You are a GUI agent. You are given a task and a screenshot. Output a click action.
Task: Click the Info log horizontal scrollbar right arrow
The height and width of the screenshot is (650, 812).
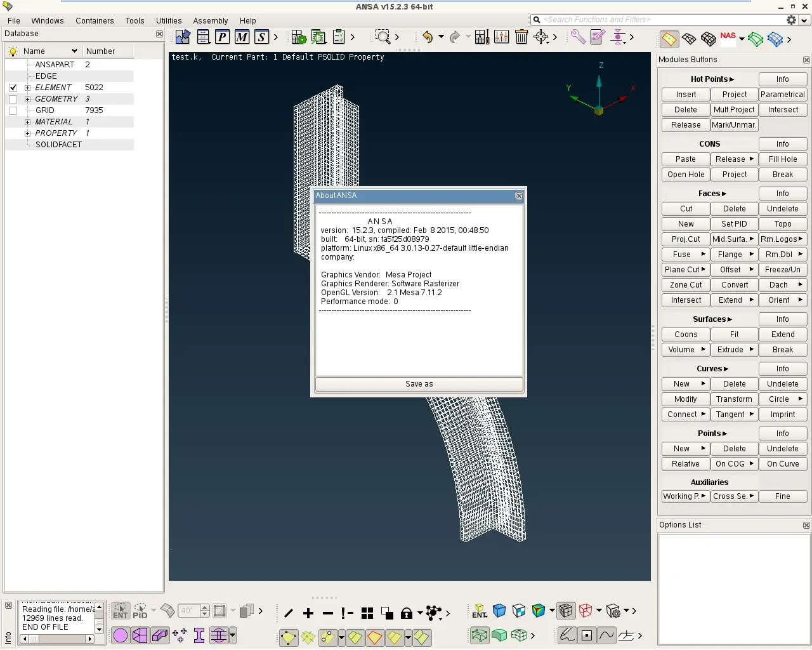pyautogui.click(x=90, y=639)
